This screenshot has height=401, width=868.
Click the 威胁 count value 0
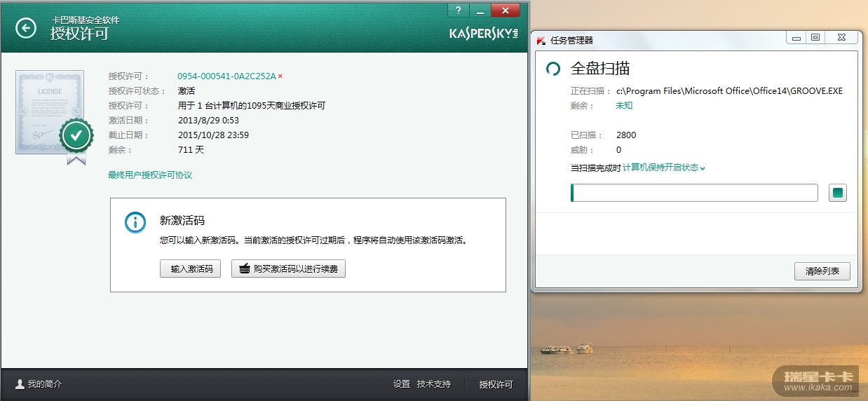(x=618, y=149)
